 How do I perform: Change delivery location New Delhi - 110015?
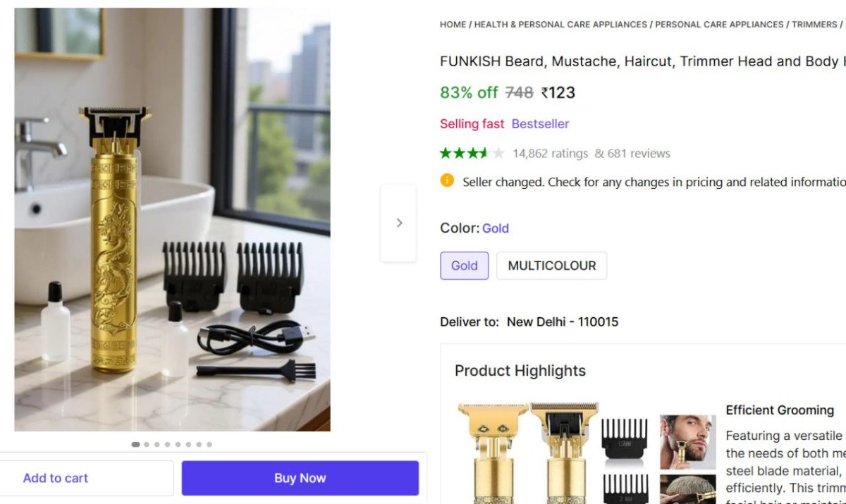pos(562,321)
